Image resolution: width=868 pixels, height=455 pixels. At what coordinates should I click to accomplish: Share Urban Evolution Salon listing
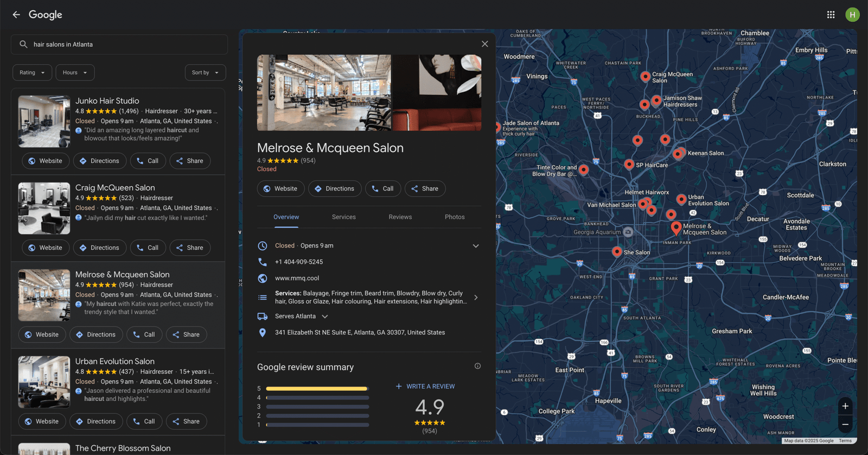coord(186,421)
